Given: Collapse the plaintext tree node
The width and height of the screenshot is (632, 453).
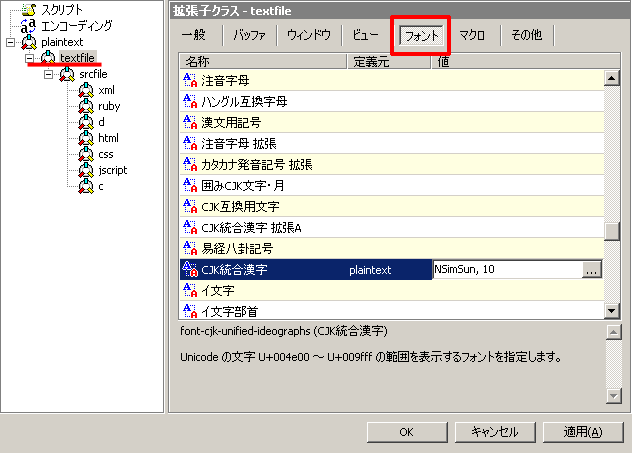Looking at the screenshot, I should click(x=10, y=42).
